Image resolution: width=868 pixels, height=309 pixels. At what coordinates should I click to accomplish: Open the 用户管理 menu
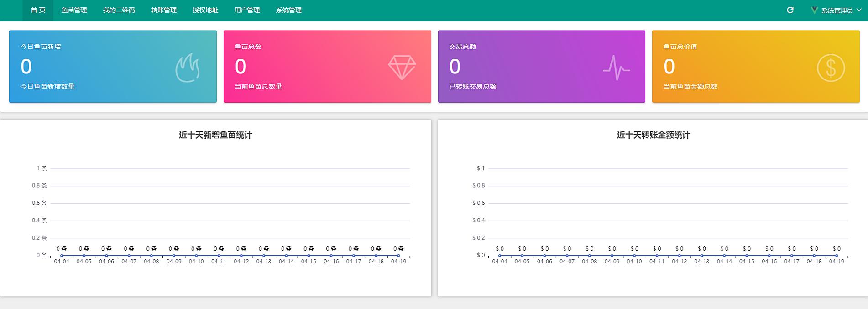coord(247,10)
